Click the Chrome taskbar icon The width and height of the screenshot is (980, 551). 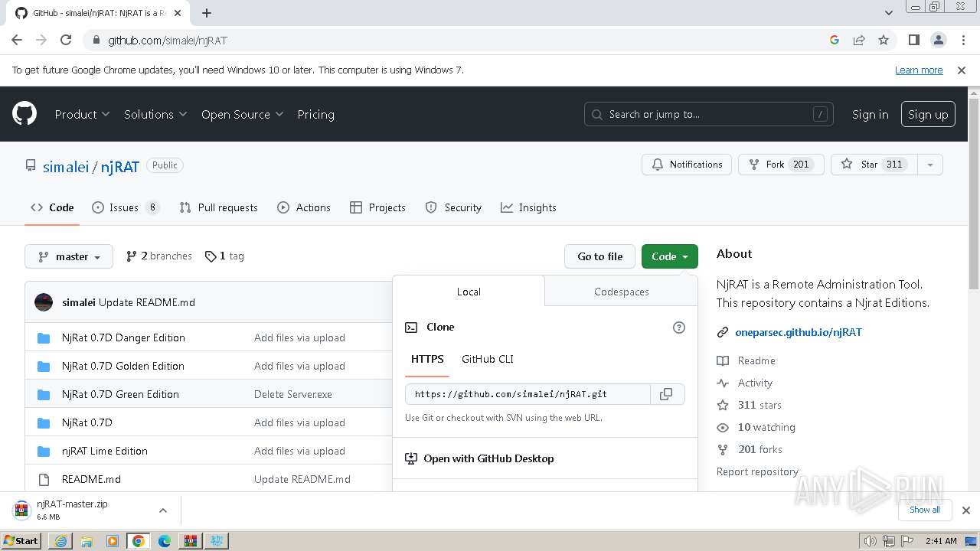tap(139, 541)
